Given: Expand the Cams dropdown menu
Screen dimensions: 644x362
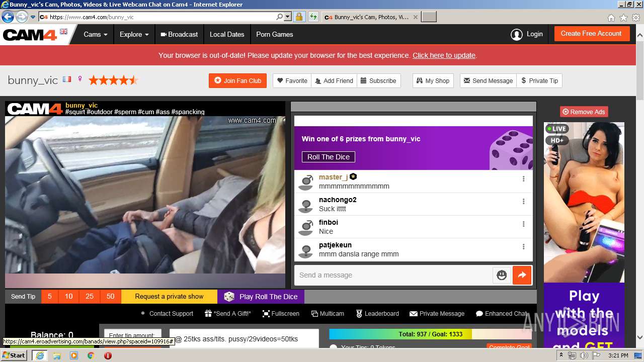Looking at the screenshot, I should [96, 35].
